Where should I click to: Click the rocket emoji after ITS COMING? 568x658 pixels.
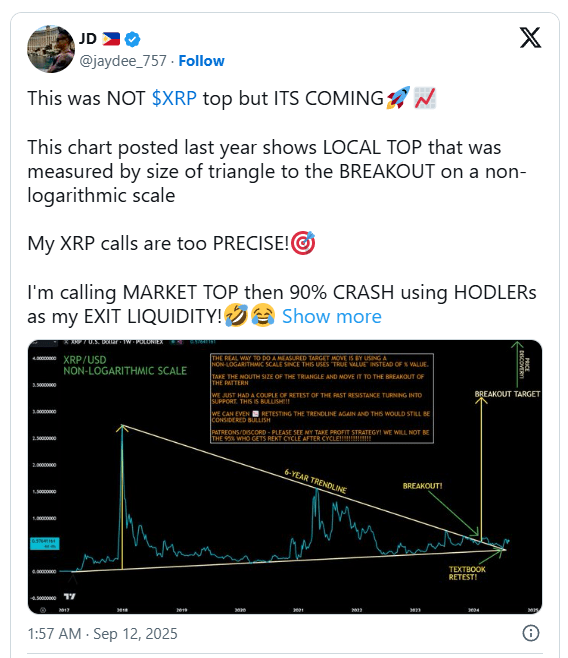tap(398, 98)
